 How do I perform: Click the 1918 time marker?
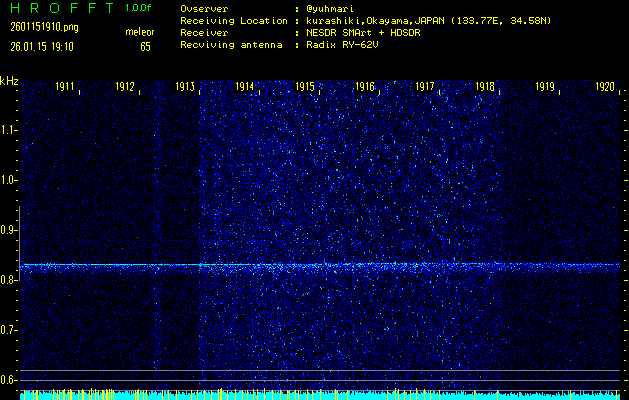coord(485,86)
